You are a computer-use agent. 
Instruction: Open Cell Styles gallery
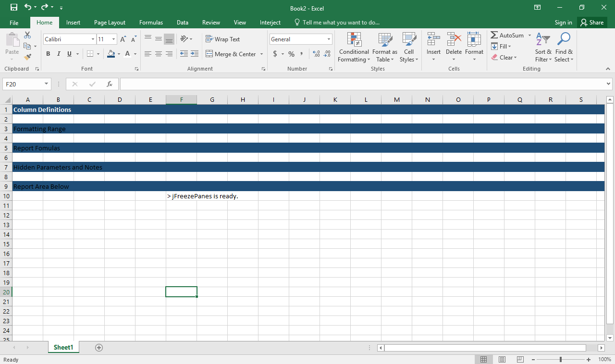(409, 48)
